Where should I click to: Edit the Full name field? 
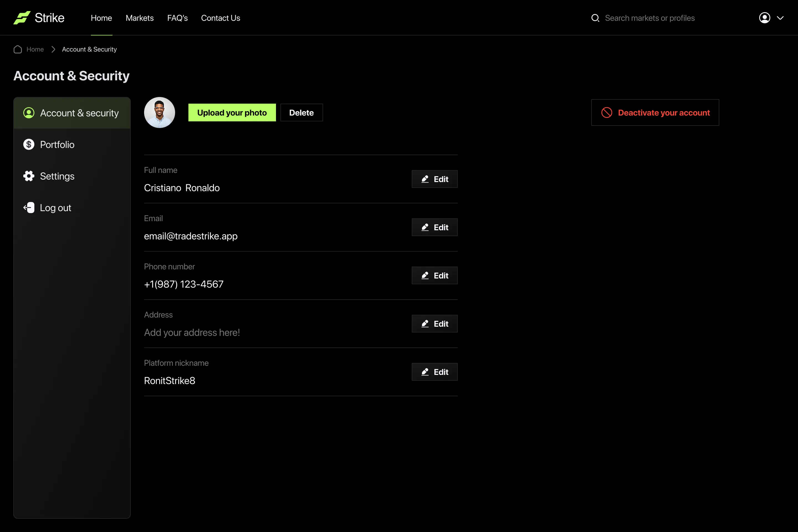(434, 179)
